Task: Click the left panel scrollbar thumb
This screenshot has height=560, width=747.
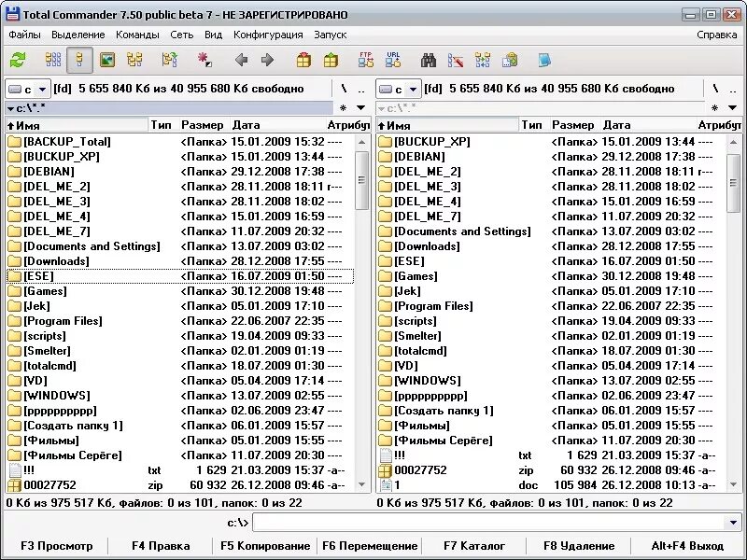Action: [361, 180]
